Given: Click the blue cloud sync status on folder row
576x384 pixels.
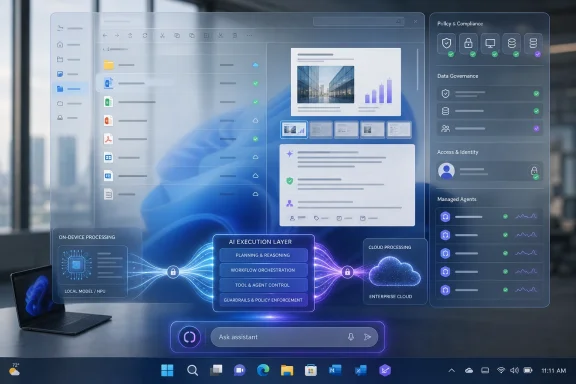Looking at the screenshot, I should [x=255, y=65].
